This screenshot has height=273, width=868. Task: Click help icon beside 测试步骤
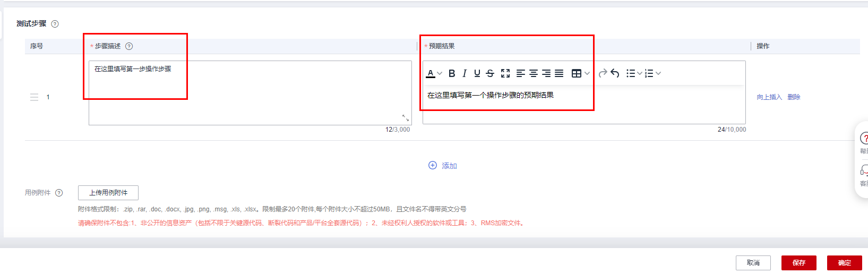[x=55, y=24]
